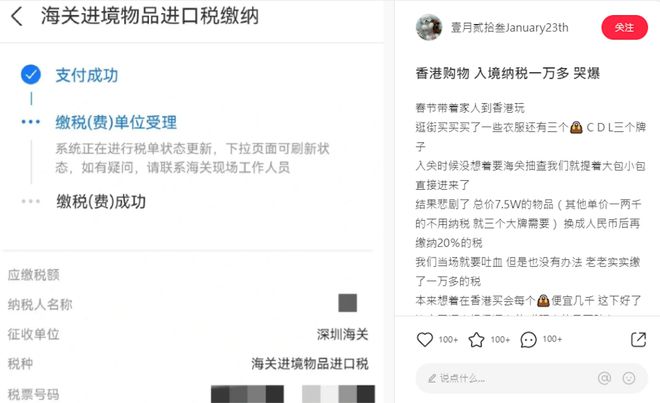
Task: Go back using the left arrow
Action: [17, 17]
